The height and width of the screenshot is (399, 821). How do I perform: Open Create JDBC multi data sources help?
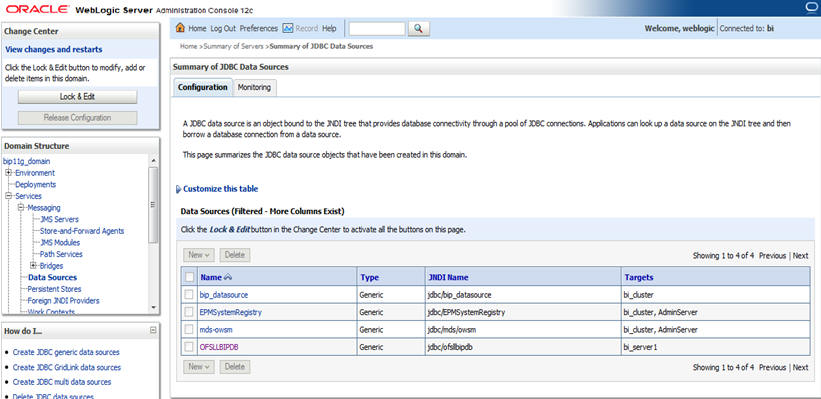pyautogui.click(x=62, y=382)
